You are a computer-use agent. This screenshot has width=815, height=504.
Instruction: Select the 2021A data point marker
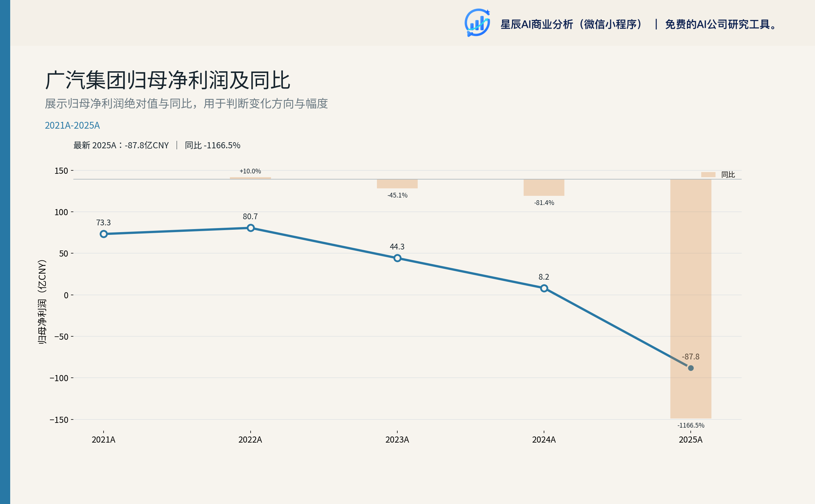104,234
